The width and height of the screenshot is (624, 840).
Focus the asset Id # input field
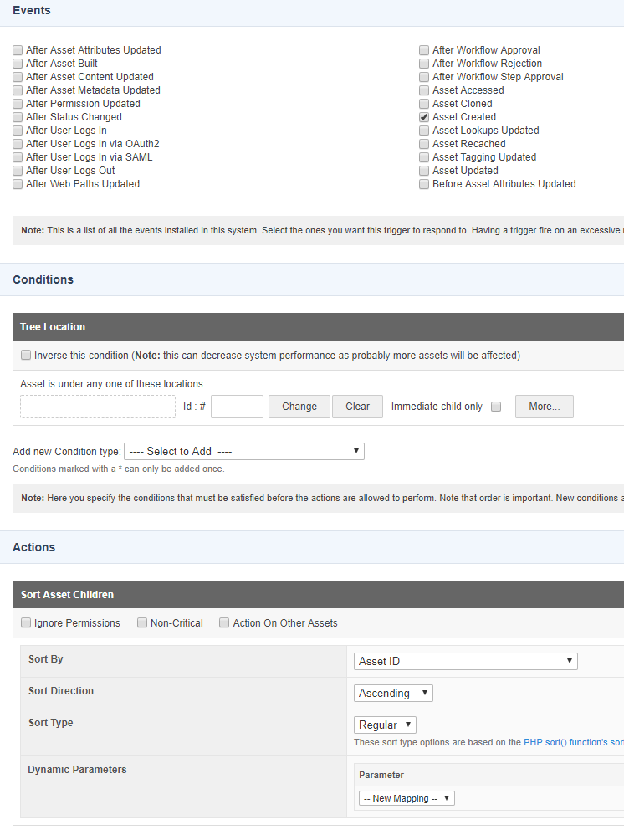tap(238, 407)
